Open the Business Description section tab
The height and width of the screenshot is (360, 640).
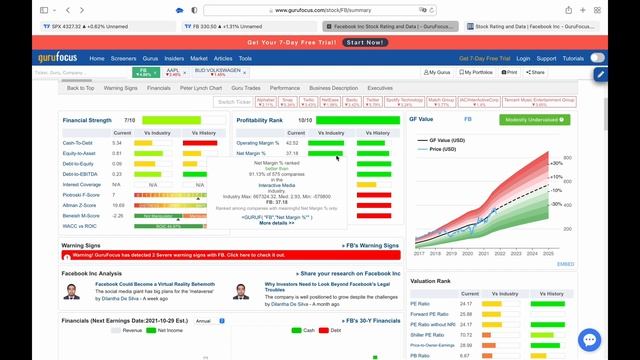(x=333, y=88)
